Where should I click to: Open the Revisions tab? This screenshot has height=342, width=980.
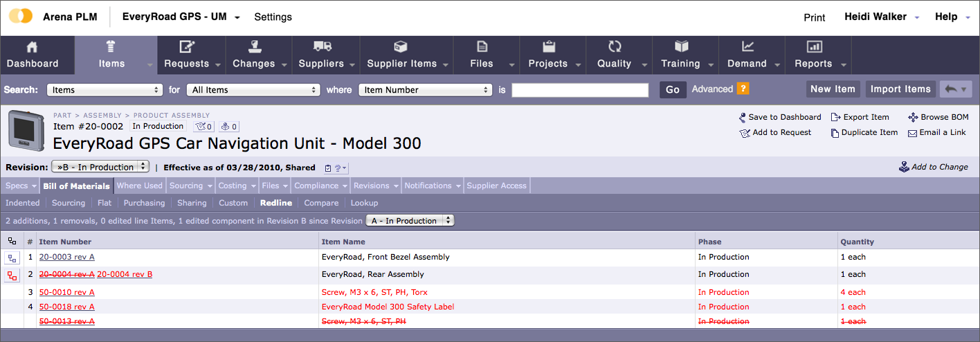tap(376, 186)
